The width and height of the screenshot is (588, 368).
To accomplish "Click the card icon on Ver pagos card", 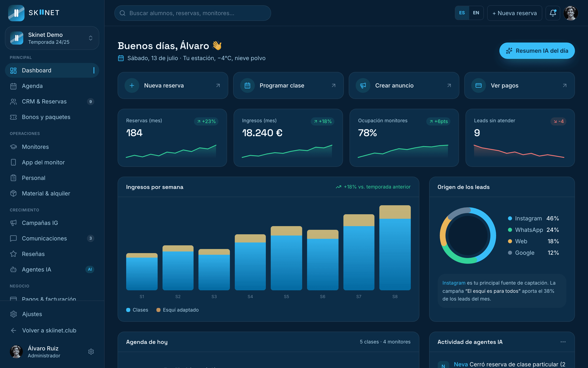I will click(478, 85).
